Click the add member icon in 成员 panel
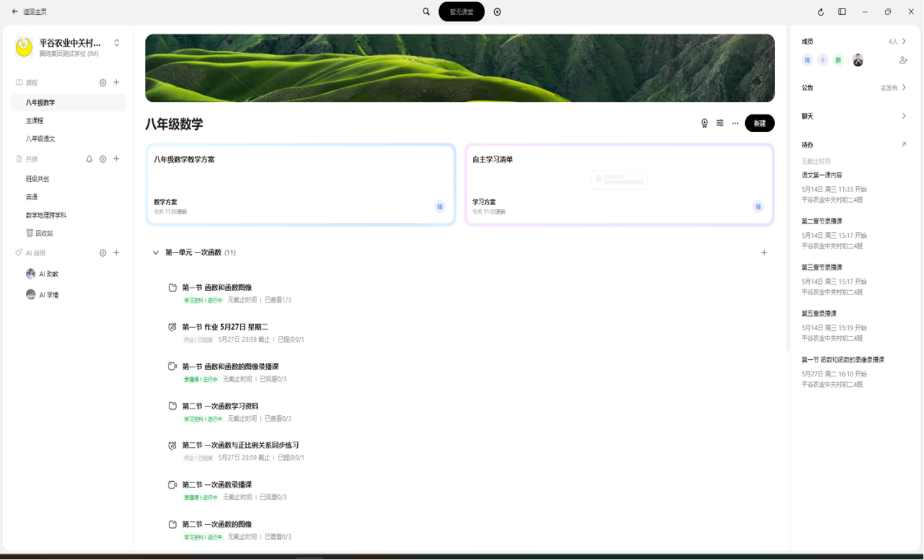Viewport: 924px width, 560px height. (x=903, y=60)
